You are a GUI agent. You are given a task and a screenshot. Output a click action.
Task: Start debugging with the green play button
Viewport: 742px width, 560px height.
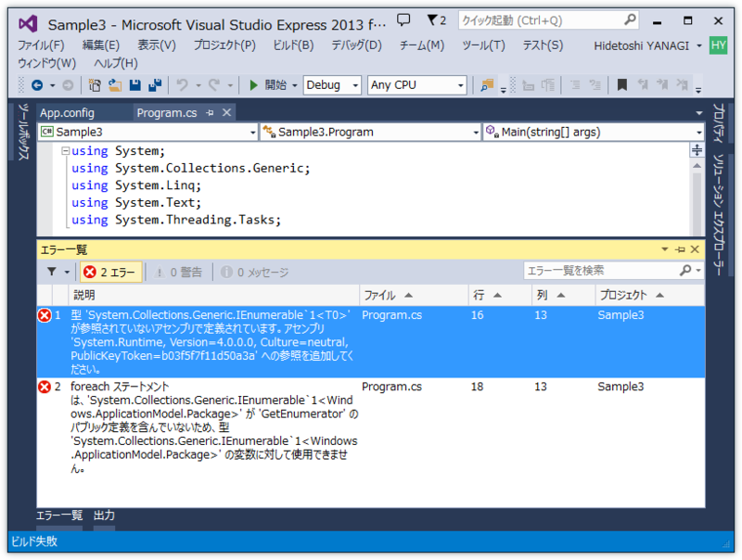click(x=253, y=85)
